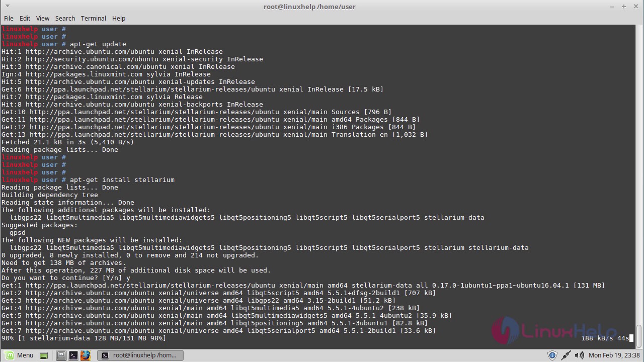The height and width of the screenshot is (362, 644).
Task: Open the Help menu
Action: 119,18
